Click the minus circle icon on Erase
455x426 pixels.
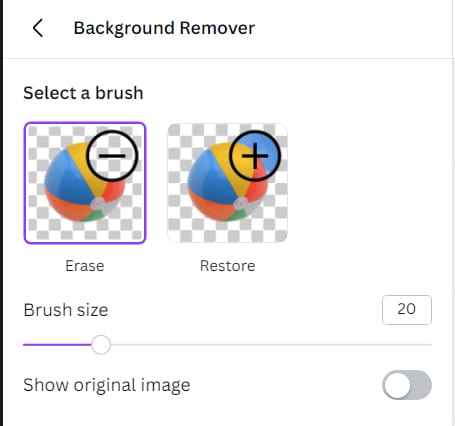pos(112,156)
